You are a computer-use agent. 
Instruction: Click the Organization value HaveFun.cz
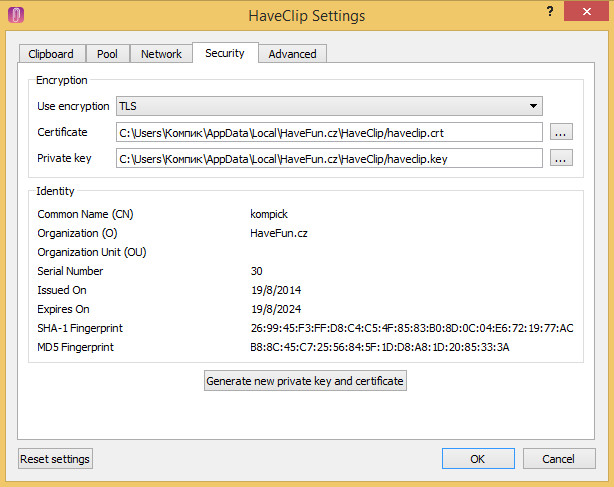pos(278,233)
